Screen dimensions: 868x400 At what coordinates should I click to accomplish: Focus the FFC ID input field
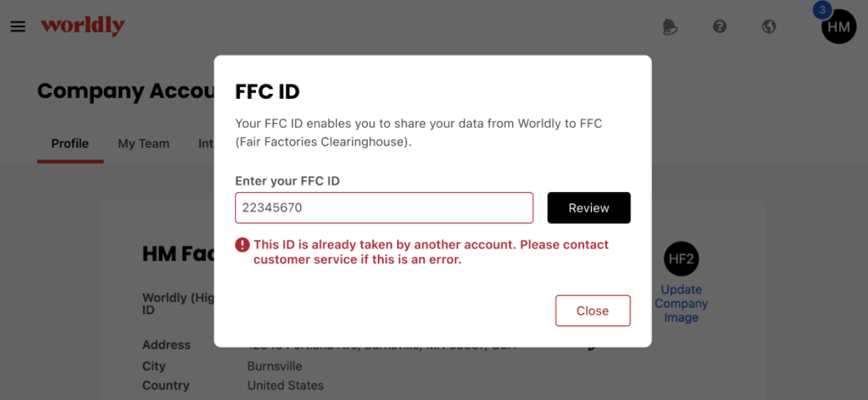pyautogui.click(x=384, y=208)
